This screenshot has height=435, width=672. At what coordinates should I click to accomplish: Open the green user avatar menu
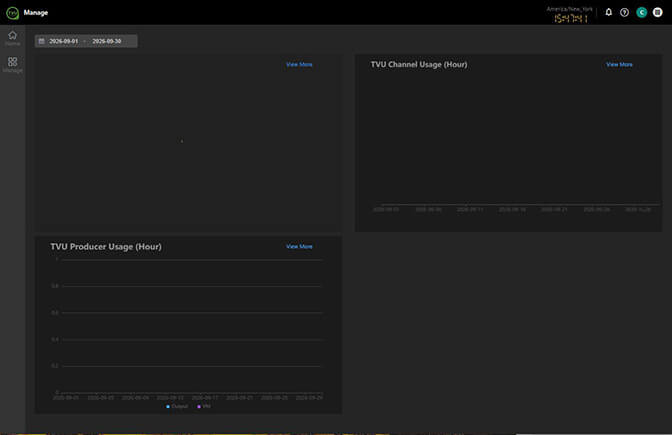pos(642,12)
